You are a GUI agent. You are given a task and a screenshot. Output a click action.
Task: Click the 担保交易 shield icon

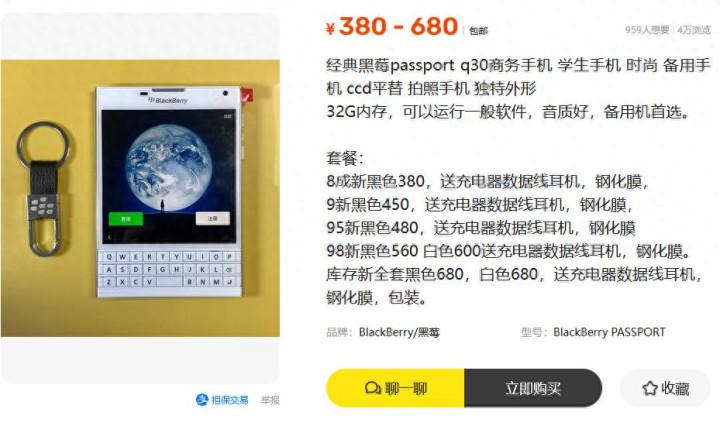[x=202, y=400]
